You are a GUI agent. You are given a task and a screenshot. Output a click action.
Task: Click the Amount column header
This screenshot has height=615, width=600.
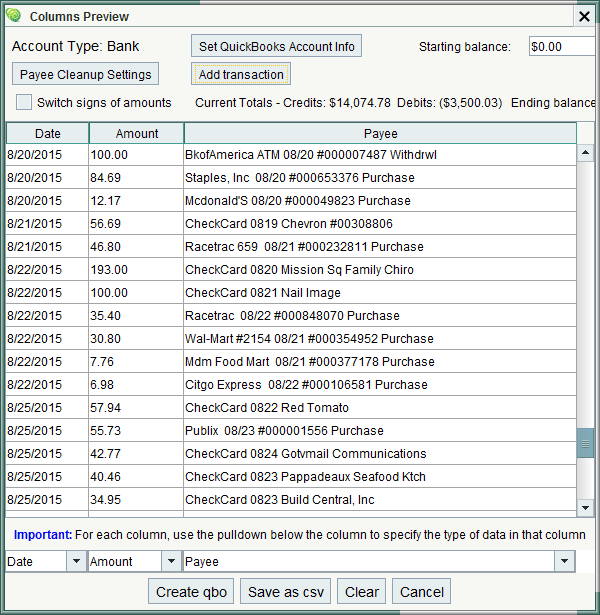[x=136, y=133]
